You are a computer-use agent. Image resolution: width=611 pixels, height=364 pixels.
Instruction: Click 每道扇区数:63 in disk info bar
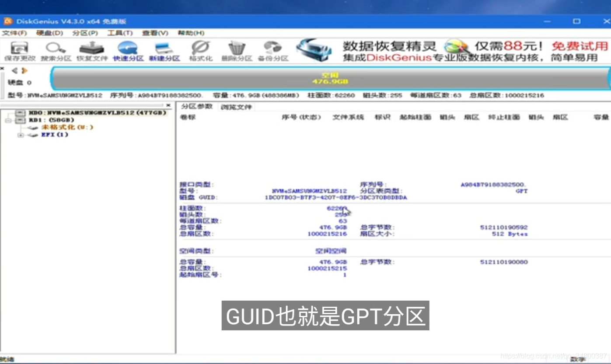(436, 95)
